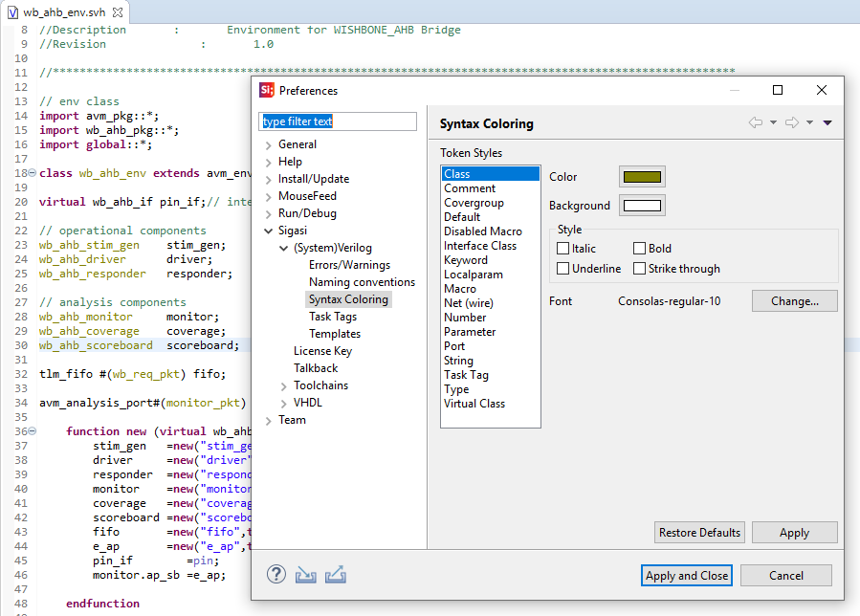Expand the MouseFeed tree node
Viewport: 860px width, 616px height.
click(x=268, y=197)
